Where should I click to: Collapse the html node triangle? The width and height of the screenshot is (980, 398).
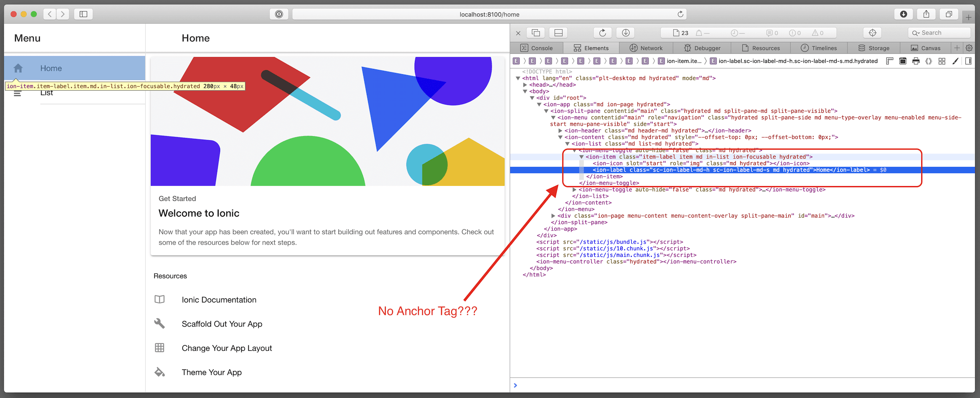(518, 78)
